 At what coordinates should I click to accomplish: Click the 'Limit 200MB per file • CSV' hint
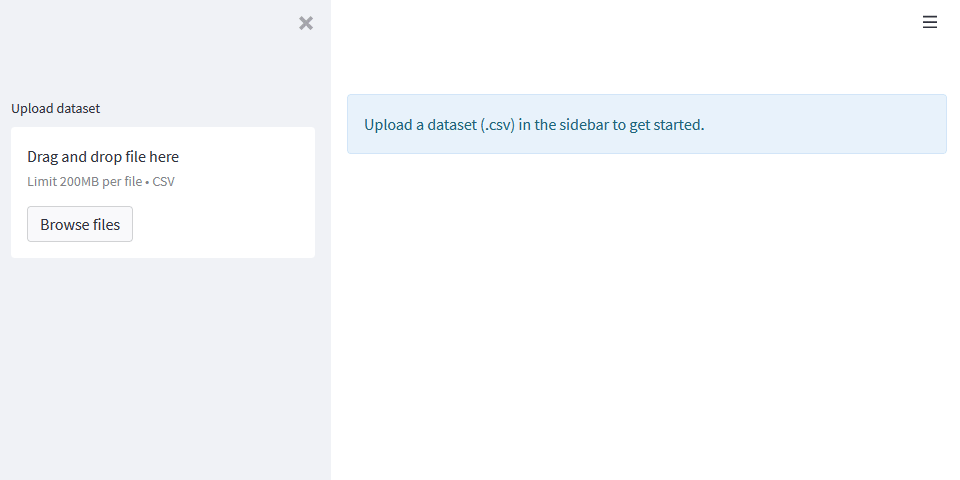tap(101, 181)
